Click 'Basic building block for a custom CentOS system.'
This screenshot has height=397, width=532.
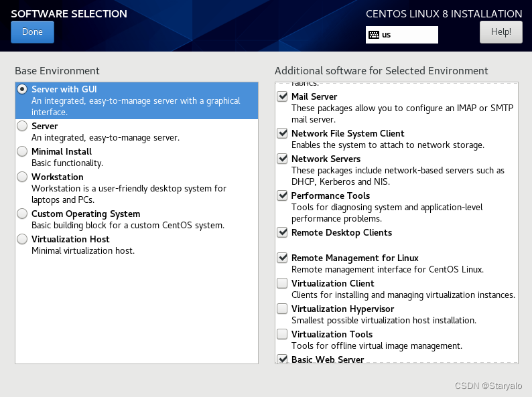(x=128, y=226)
